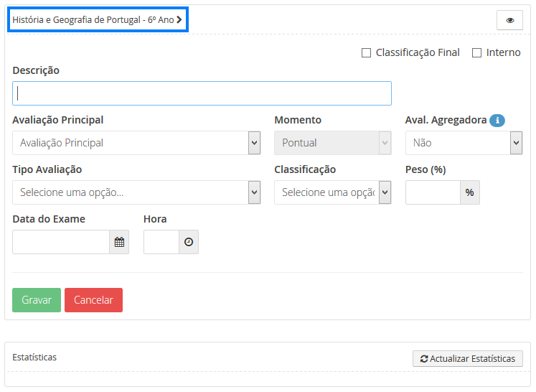Click the percent sign addon
This screenshot has width=536, height=392.
point(469,192)
